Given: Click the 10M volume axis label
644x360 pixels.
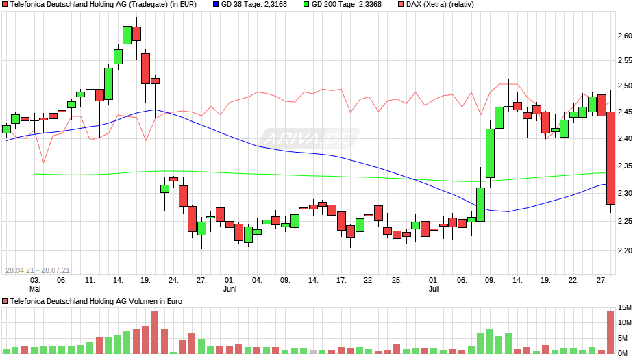Looking at the screenshot, I should 625,322.
